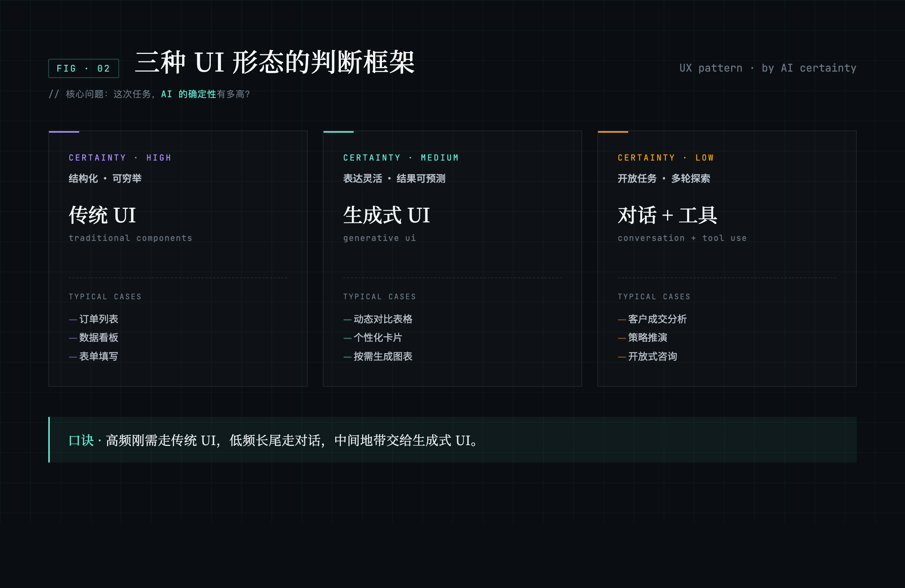Select the CERTAINTY · HIGH label
Viewport: 905px width, 588px height.
[120, 158]
